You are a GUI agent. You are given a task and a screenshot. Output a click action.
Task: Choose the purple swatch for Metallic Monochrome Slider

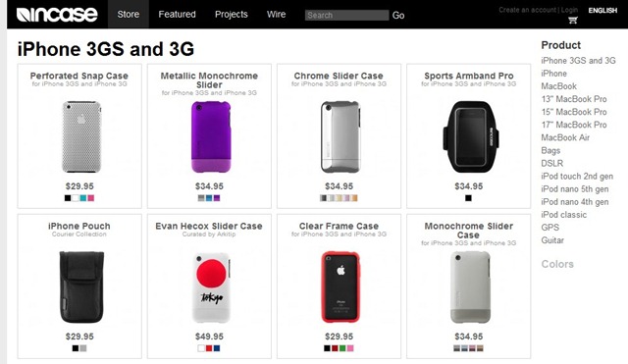tap(217, 198)
